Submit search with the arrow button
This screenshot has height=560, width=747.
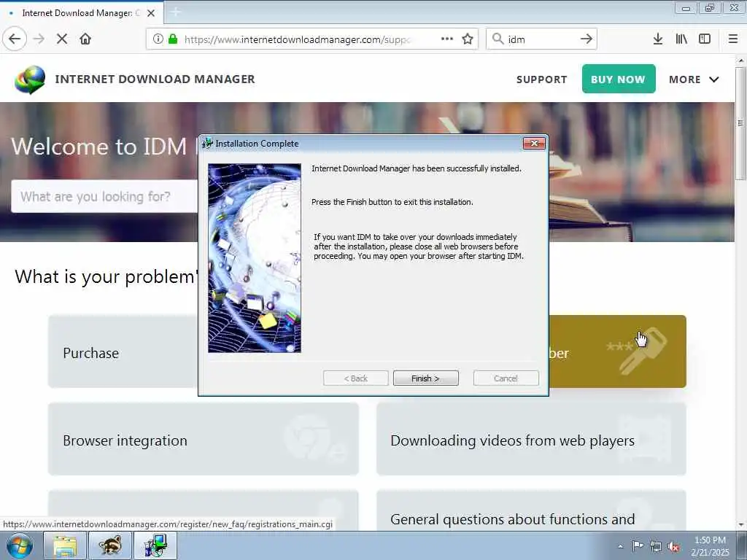click(587, 39)
